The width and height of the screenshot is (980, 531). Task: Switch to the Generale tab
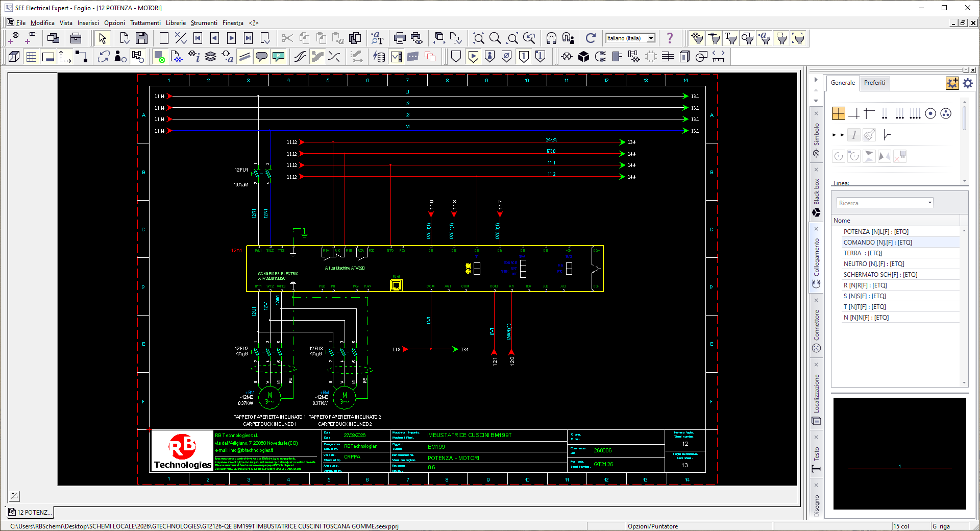pos(843,83)
